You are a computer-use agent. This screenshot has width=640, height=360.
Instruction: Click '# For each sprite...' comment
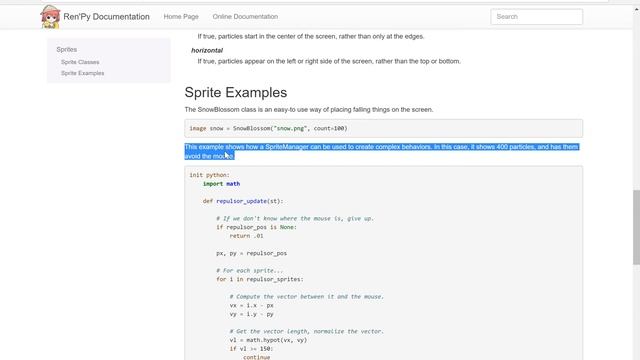pos(249,271)
